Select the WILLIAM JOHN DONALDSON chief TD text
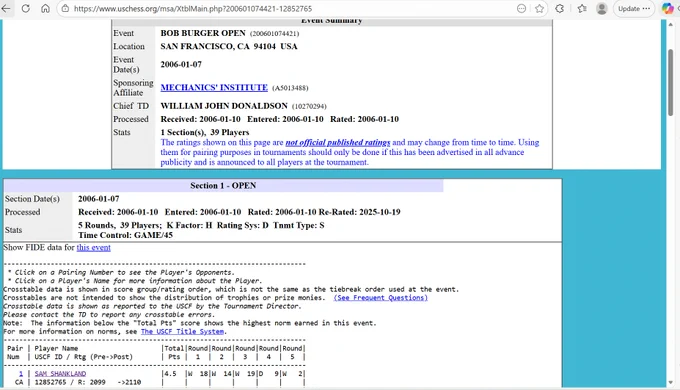This screenshot has height=390, width=680. 224,106
